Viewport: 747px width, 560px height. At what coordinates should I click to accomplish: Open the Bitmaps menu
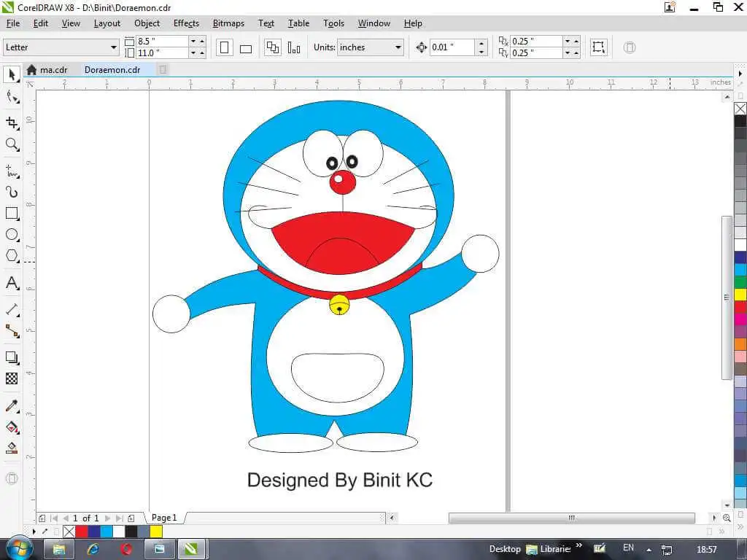228,23
